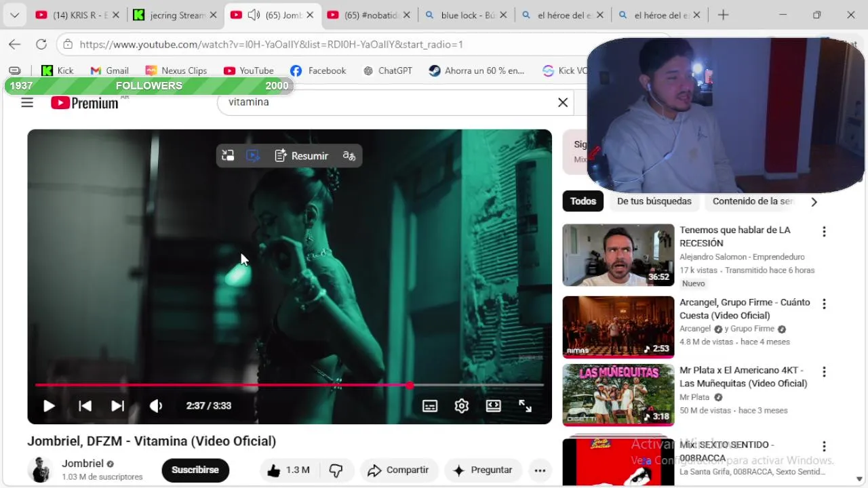Click the translate icon on video overlay
This screenshot has width=868, height=488.
[x=349, y=156]
